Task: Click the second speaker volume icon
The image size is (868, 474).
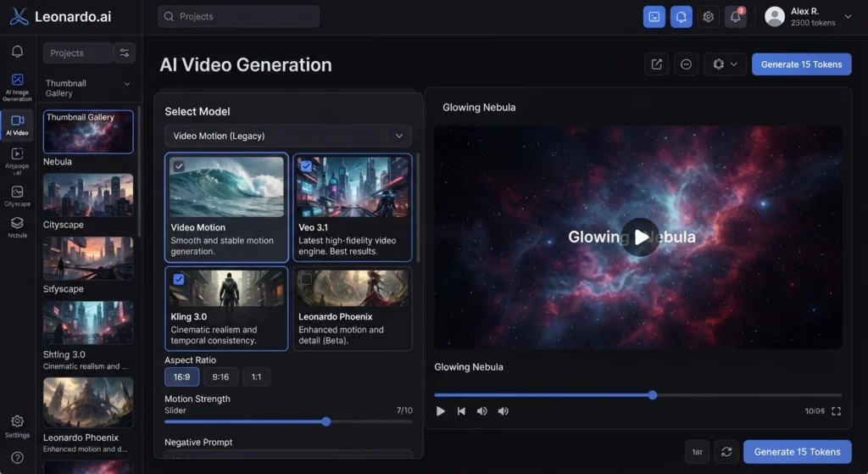Action: click(x=504, y=411)
